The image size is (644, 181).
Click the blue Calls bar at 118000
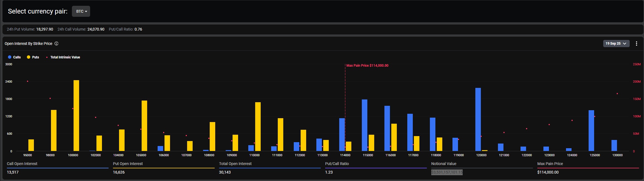point(433,134)
